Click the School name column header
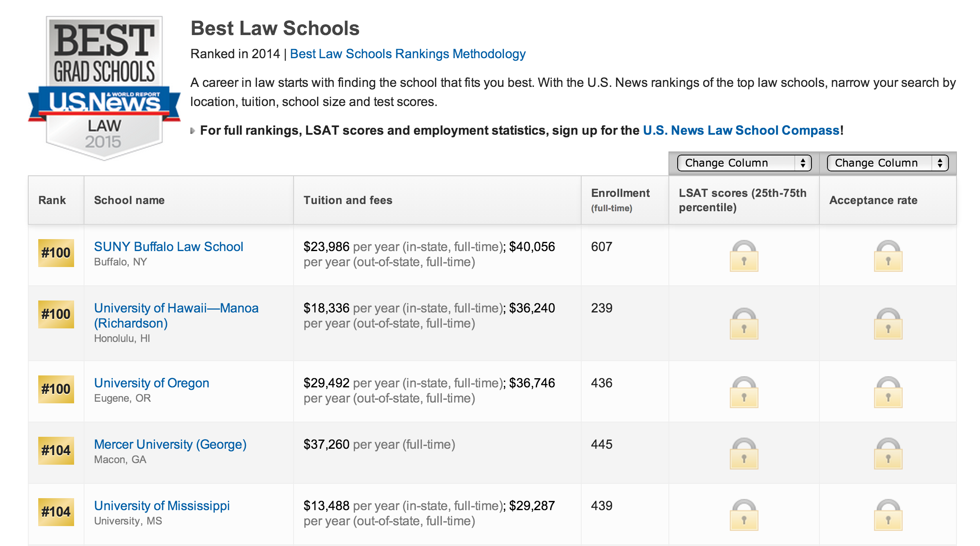 [x=189, y=200]
